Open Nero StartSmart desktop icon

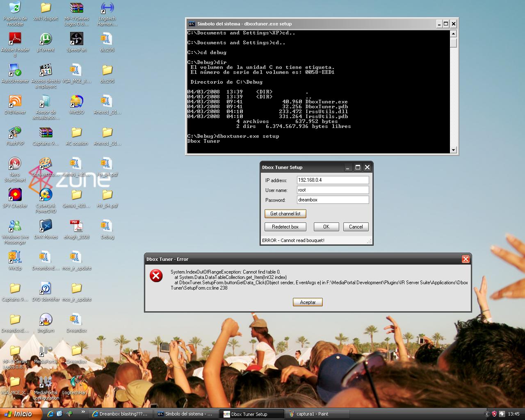[x=15, y=164]
